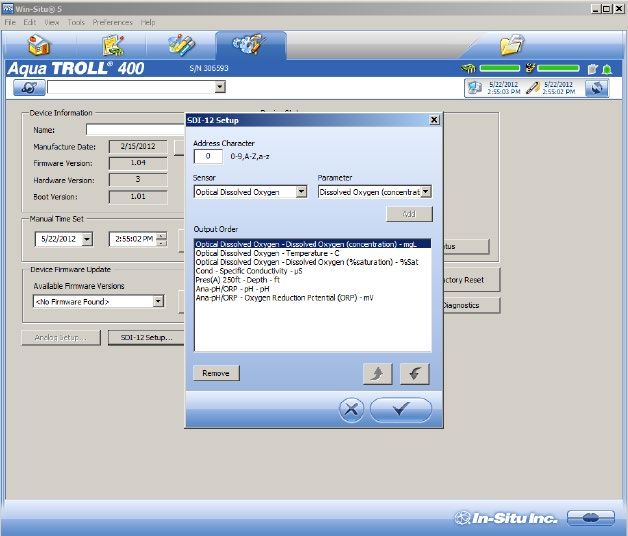Open the Edit menu
628x536 pixels.
[x=30, y=22]
